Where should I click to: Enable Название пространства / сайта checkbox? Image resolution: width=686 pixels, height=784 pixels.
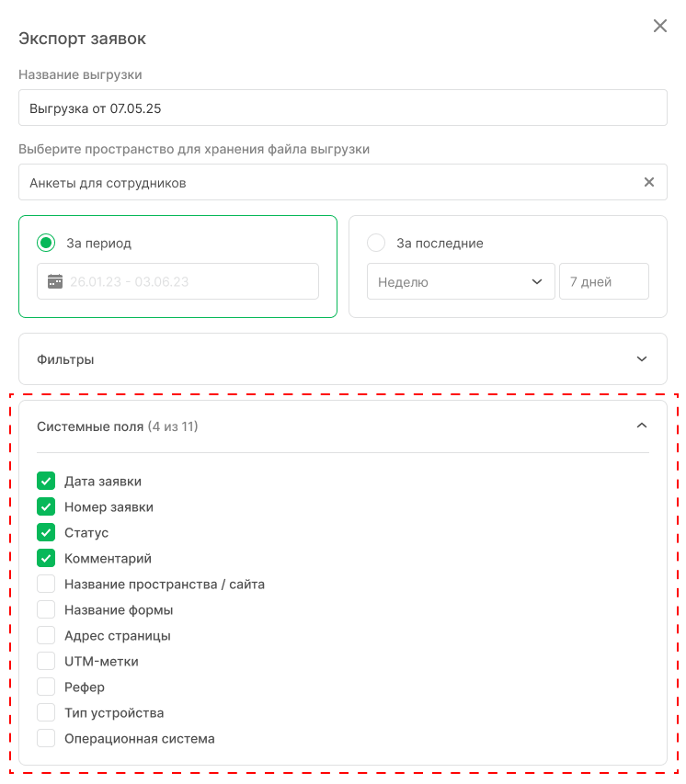tap(46, 584)
